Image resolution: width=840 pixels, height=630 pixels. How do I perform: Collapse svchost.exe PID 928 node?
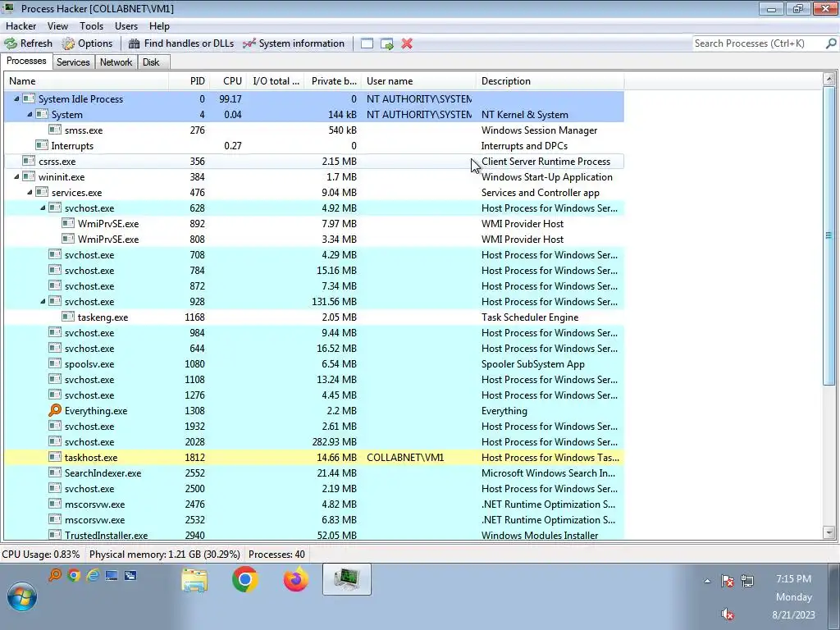coord(43,302)
